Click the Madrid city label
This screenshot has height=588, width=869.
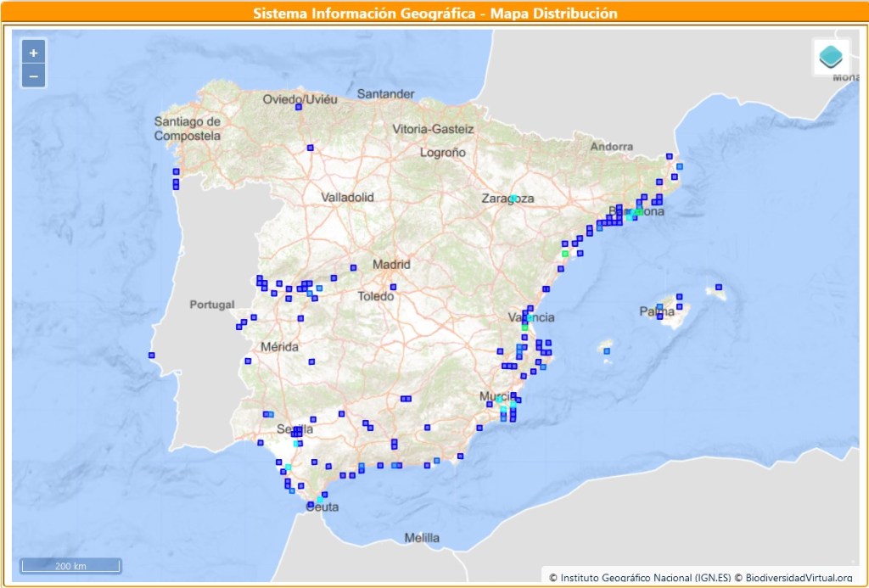click(390, 265)
